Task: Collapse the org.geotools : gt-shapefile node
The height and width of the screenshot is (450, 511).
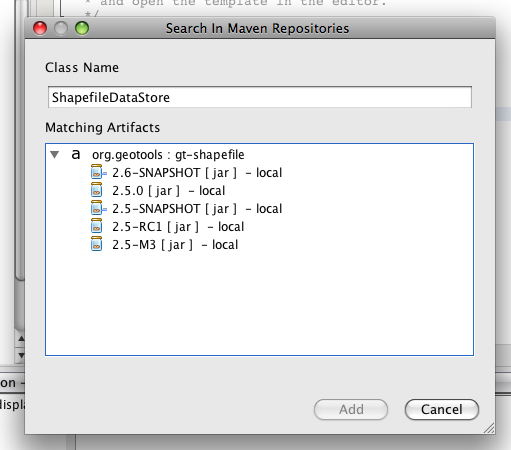Action: [x=55, y=154]
